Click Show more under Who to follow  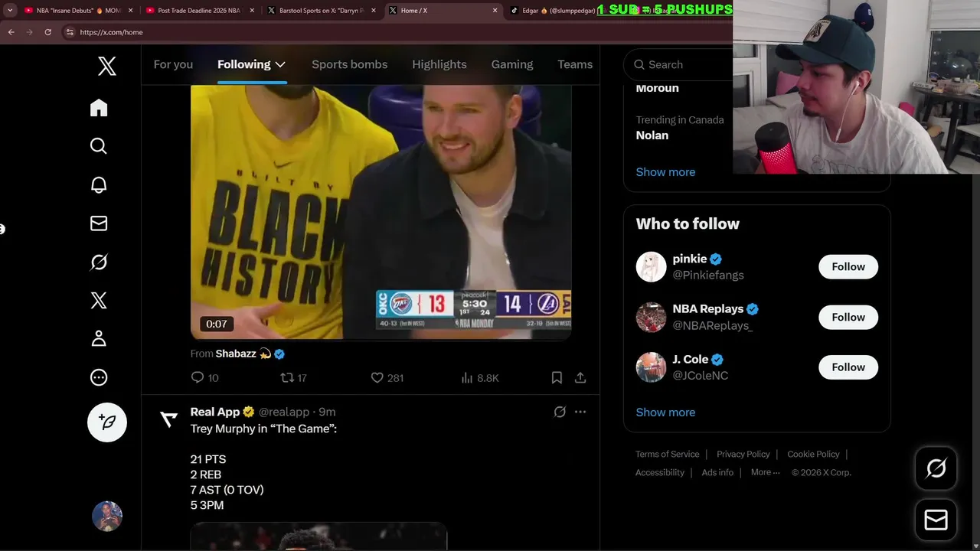pyautogui.click(x=665, y=412)
